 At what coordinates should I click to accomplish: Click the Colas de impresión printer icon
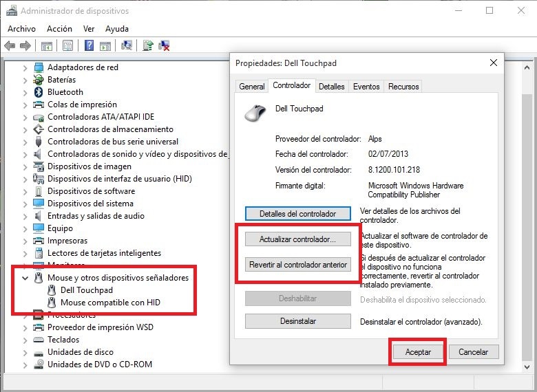tap(39, 105)
